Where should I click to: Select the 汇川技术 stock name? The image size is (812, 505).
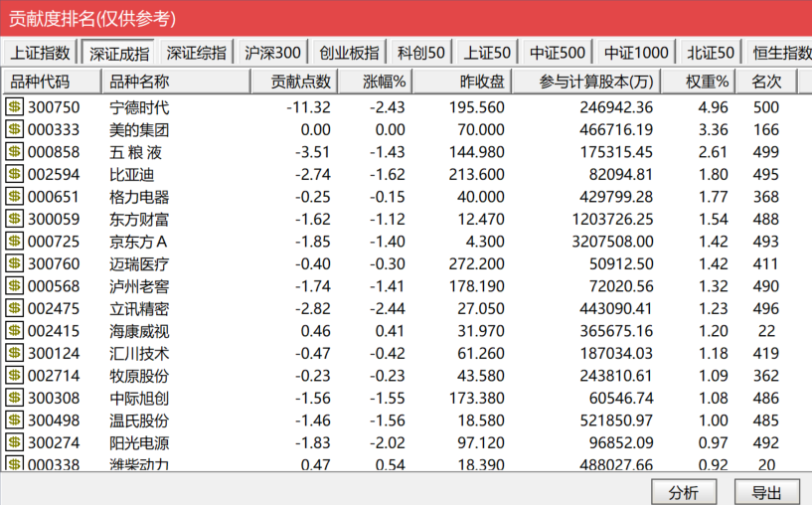coord(139,353)
